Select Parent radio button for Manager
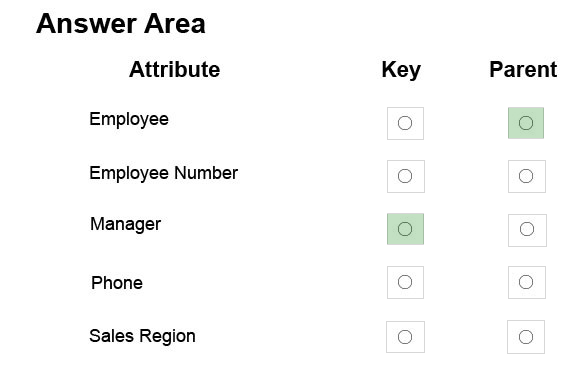Viewport: 586px width, 368px height. coord(527,229)
